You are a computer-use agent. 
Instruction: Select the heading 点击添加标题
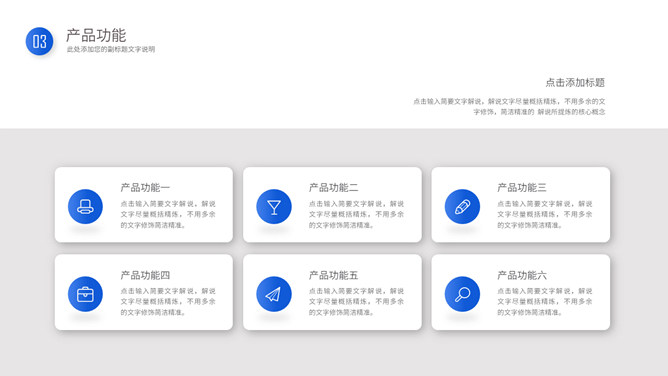click(575, 83)
